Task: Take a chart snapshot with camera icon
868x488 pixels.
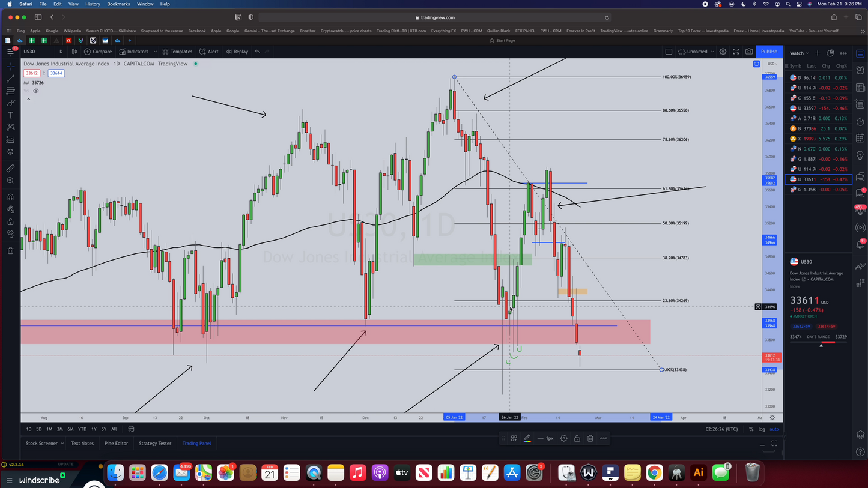Action: point(749,52)
